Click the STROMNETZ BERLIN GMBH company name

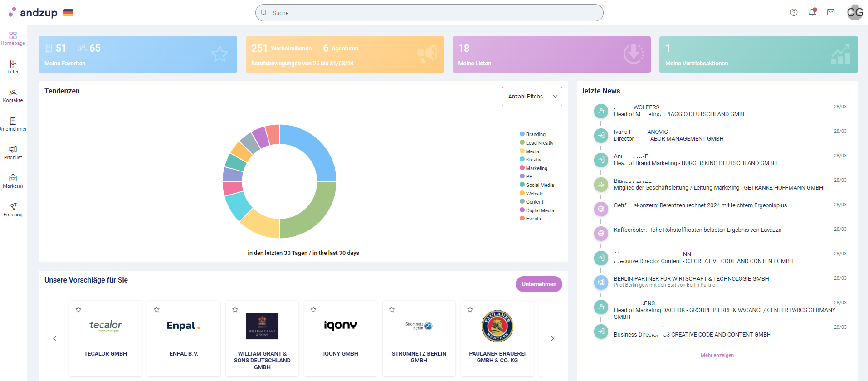click(x=419, y=357)
